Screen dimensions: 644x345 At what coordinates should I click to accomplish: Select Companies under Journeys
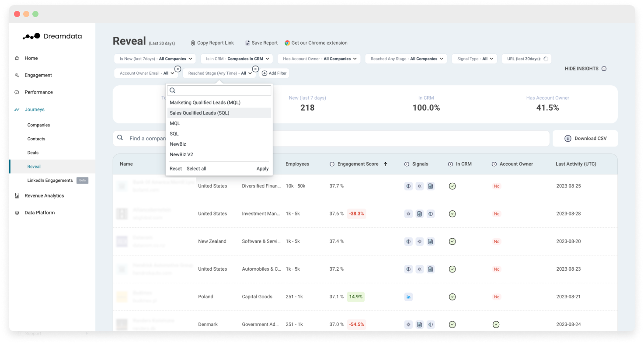click(38, 125)
